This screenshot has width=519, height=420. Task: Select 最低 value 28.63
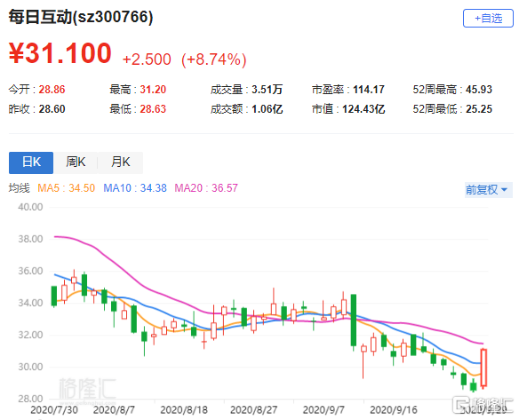point(153,109)
